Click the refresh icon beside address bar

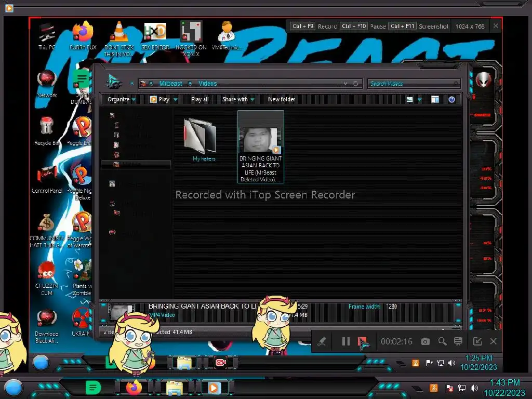pyautogui.click(x=355, y=84)
